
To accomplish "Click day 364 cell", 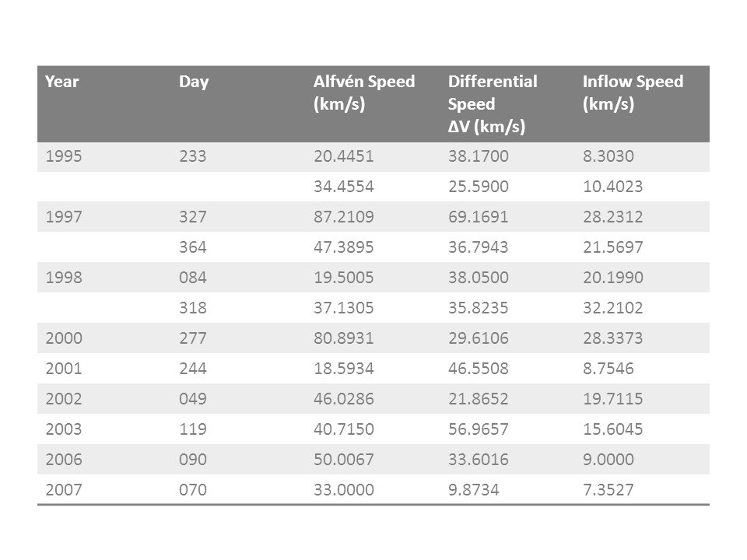I will (193, 247).
